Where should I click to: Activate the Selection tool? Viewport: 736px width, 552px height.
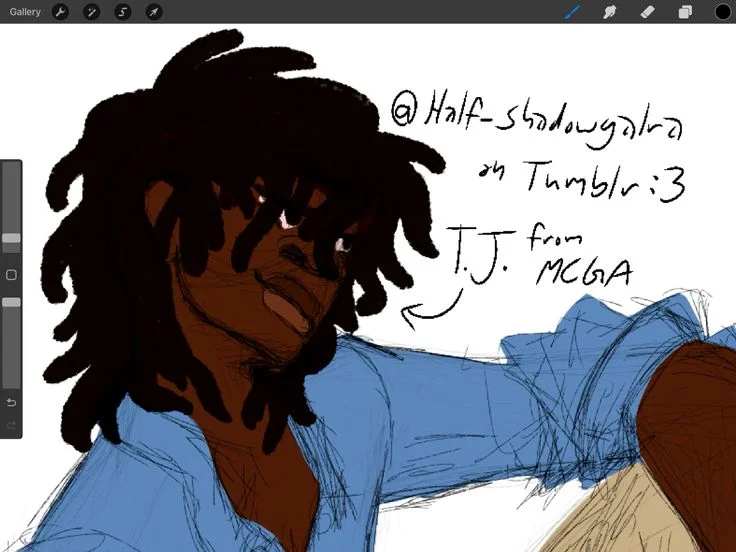coord(123,12)
